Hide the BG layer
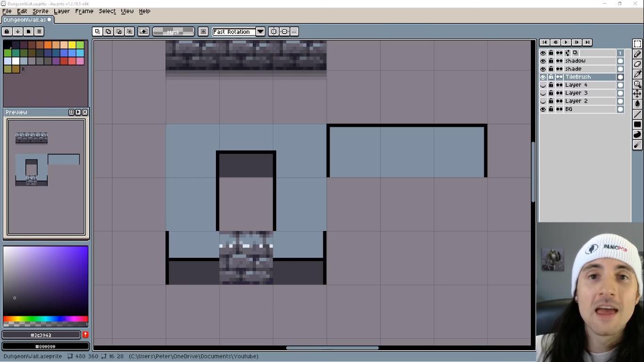Screen dimensions: 644x362 pyautogui.click(x=543, y=109)
